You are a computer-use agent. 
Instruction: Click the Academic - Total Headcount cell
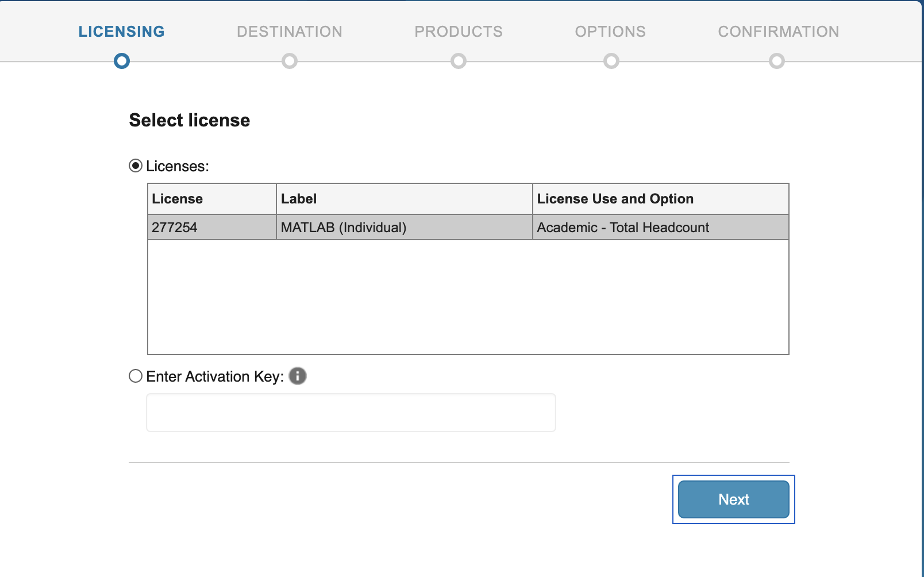(x=661, y=228)
